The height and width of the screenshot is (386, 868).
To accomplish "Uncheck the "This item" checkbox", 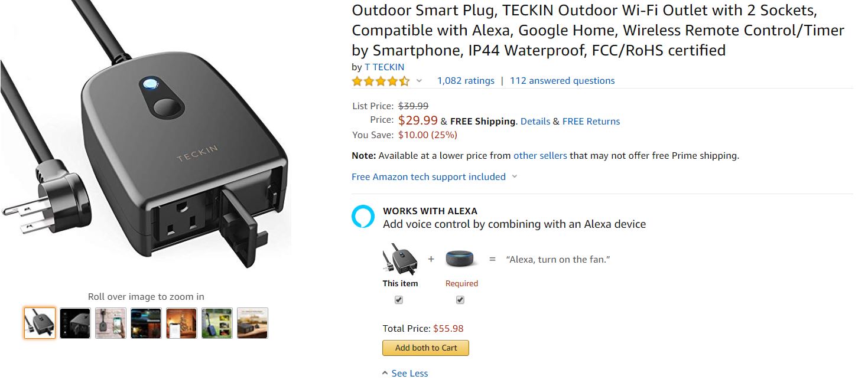I will (x=399, y=300).
